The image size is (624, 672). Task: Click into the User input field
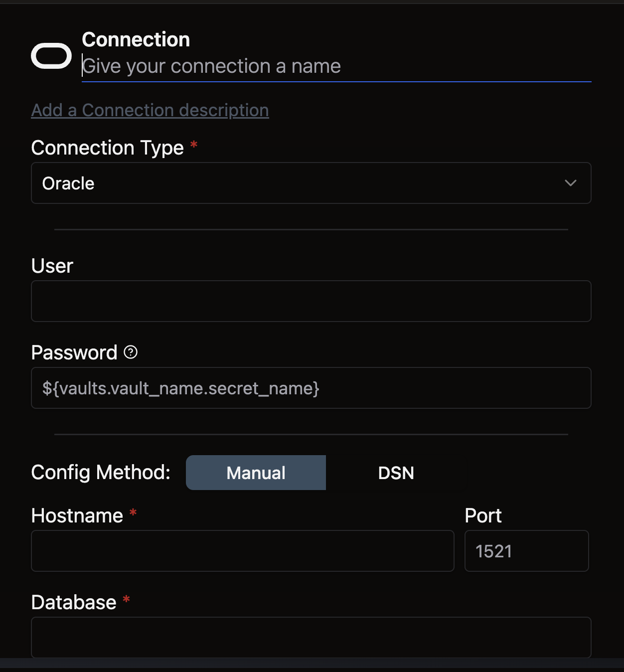click(x=311, y=301)
